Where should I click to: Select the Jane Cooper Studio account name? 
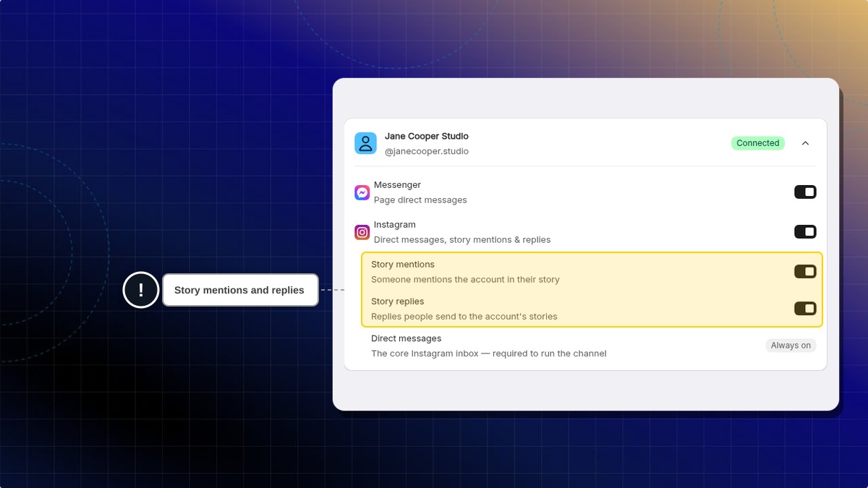pyautogui.click(x=427, y=136)
